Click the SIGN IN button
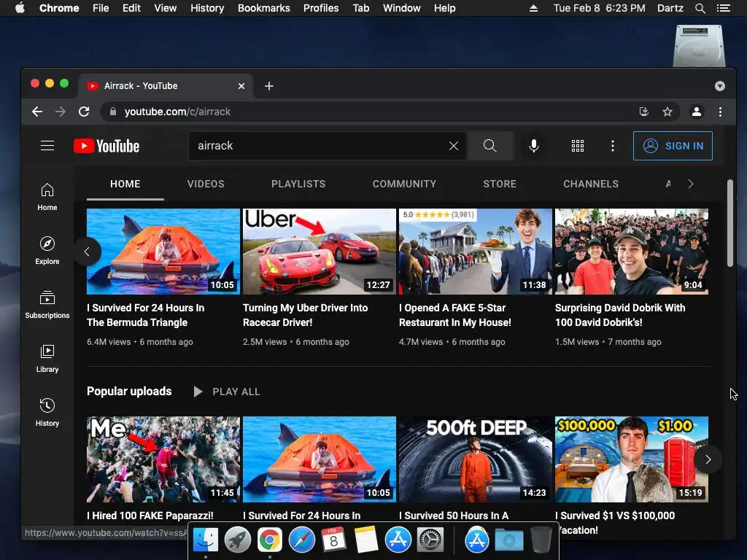 point(673,146)
